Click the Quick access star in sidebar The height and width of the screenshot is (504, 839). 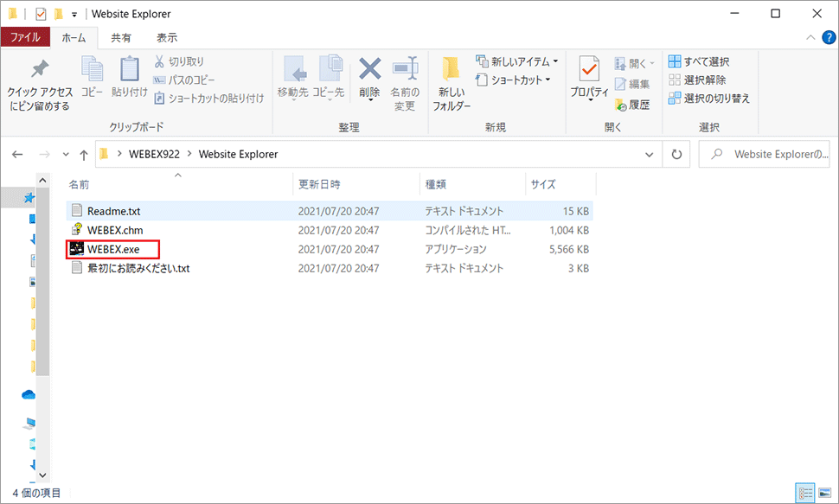pos(29,199)
